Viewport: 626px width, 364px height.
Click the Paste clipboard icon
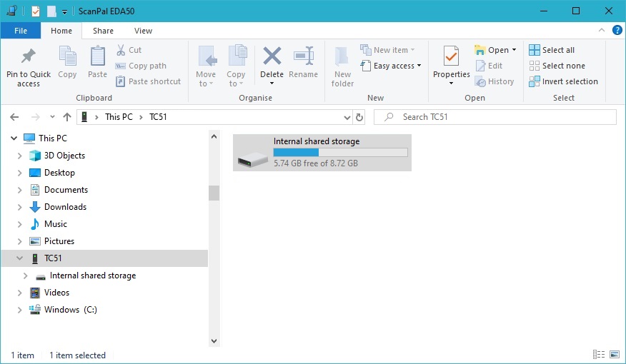pos(97,56)
